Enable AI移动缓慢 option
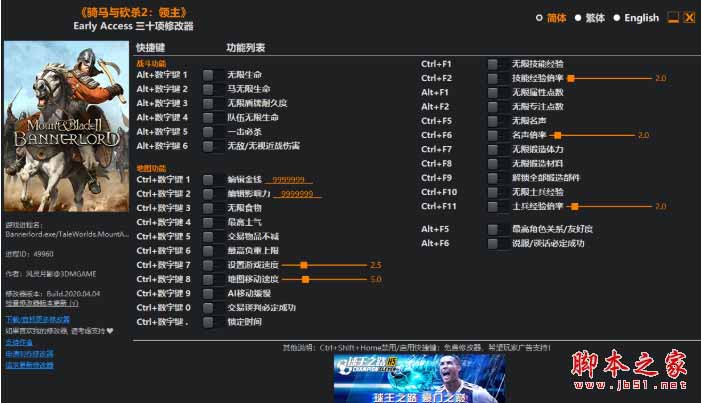 208,294
